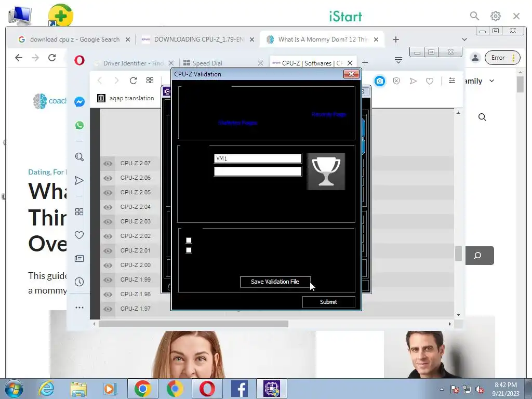The image size is (532, 399).
Task: Open the Chrome profile avatar
Action: pyautogui.click(x=475, y=58)
